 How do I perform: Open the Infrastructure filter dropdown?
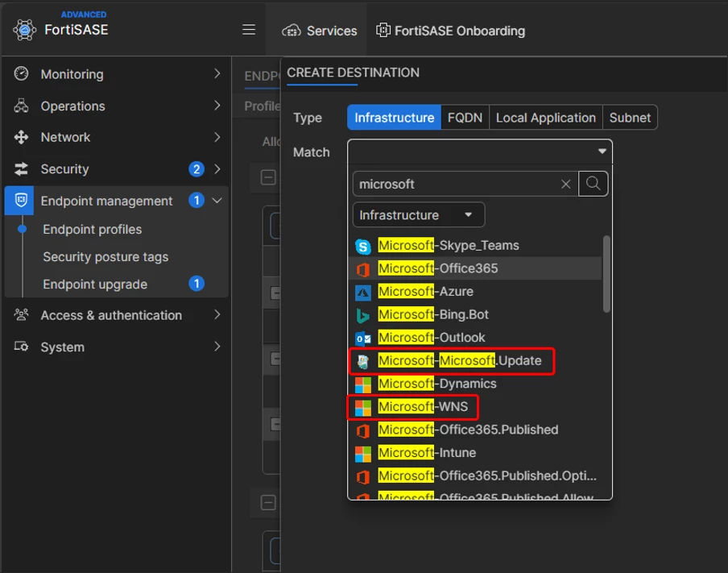419,214
